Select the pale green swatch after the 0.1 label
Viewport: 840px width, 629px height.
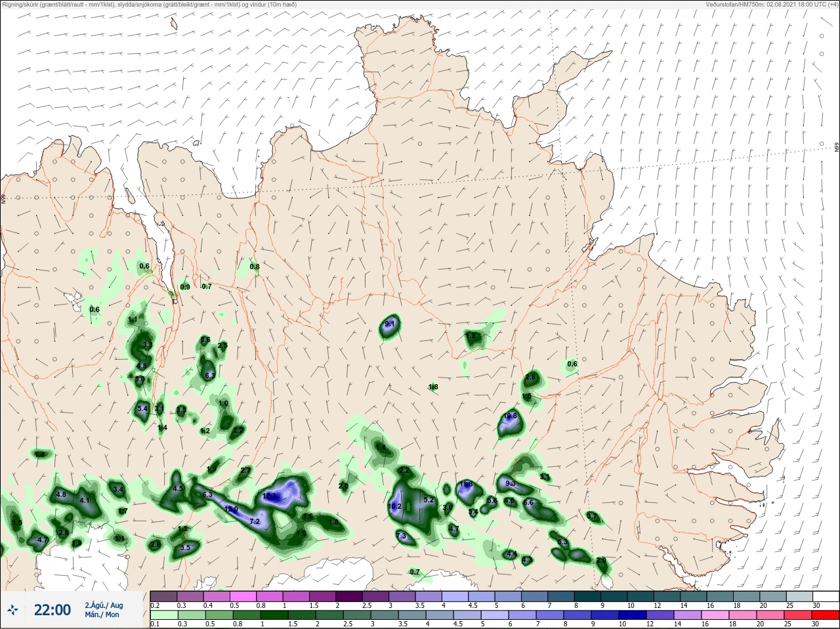click(x=163, y=615)
